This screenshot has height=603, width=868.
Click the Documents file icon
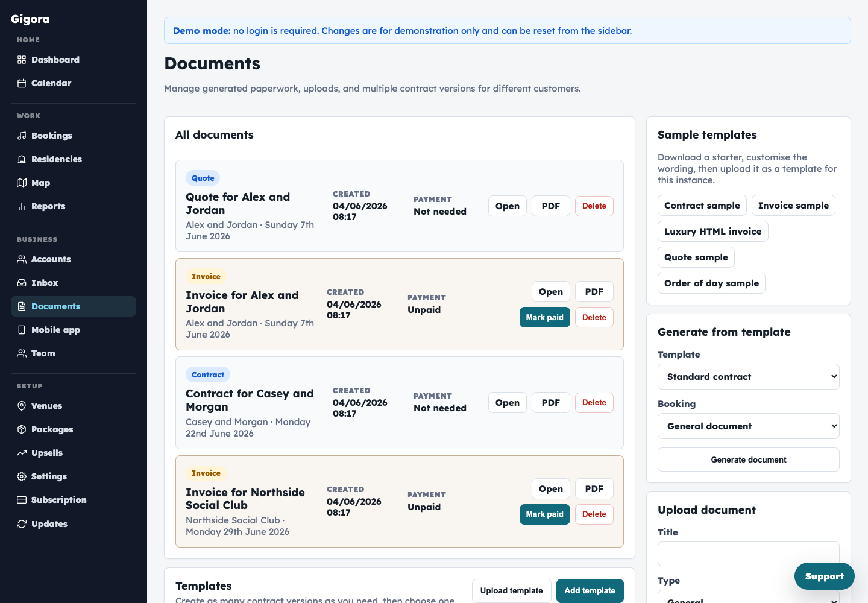[x=22, y=306]
